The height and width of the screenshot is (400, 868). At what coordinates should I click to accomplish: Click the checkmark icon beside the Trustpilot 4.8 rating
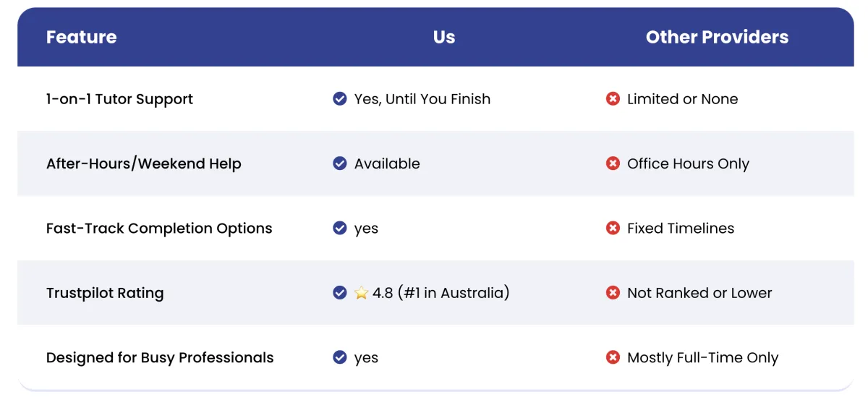click(x=339, y=293)
